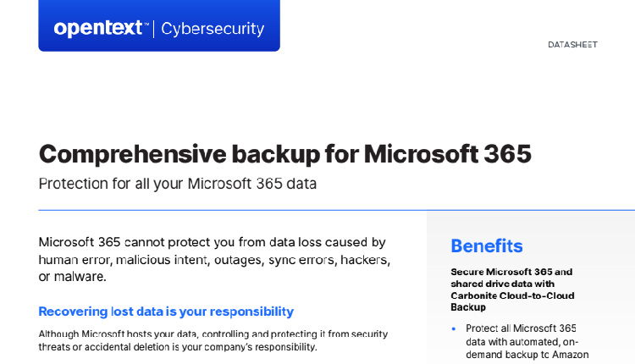635x364 pixels.
Task: Click the word "hackers" in the intro paragraph
Action: [x=366, y=260]
